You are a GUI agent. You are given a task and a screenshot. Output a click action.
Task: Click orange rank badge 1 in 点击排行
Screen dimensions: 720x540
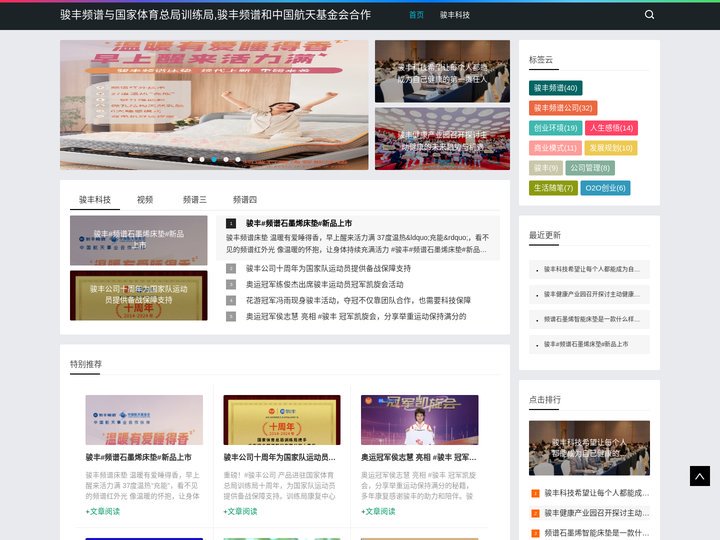tap(535, 494)
